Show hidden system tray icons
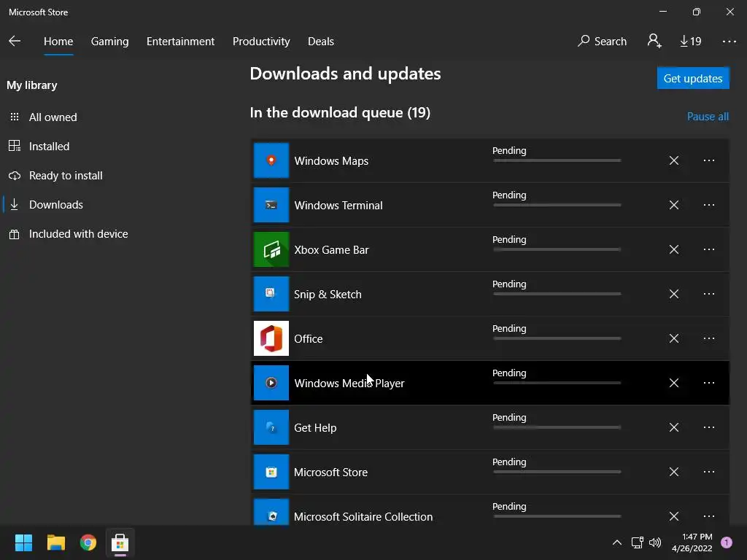The image size is (747, 560). pos(616,542)
